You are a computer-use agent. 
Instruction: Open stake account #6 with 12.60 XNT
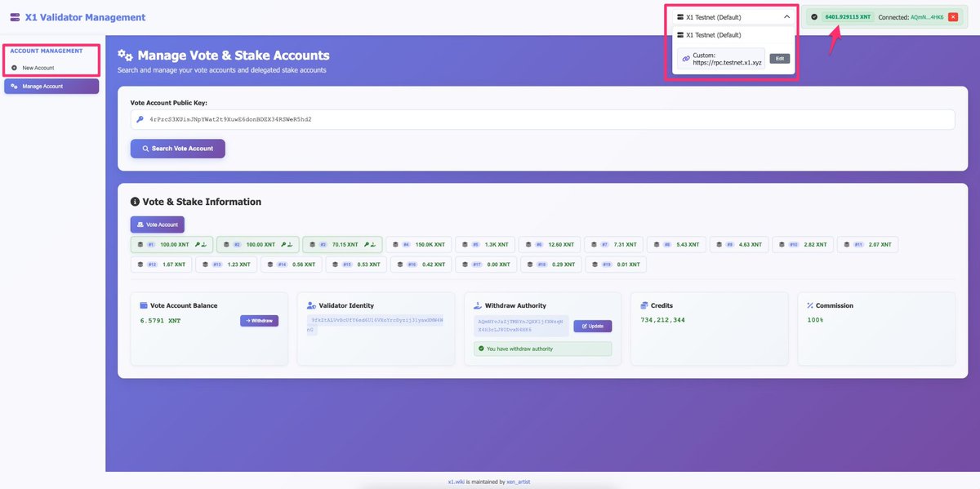tap(550, 244)
